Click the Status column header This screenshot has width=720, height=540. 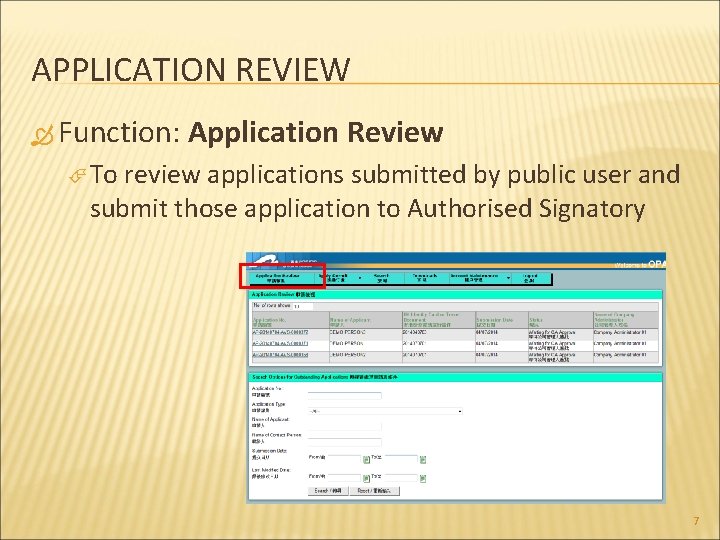click(560, 320)
